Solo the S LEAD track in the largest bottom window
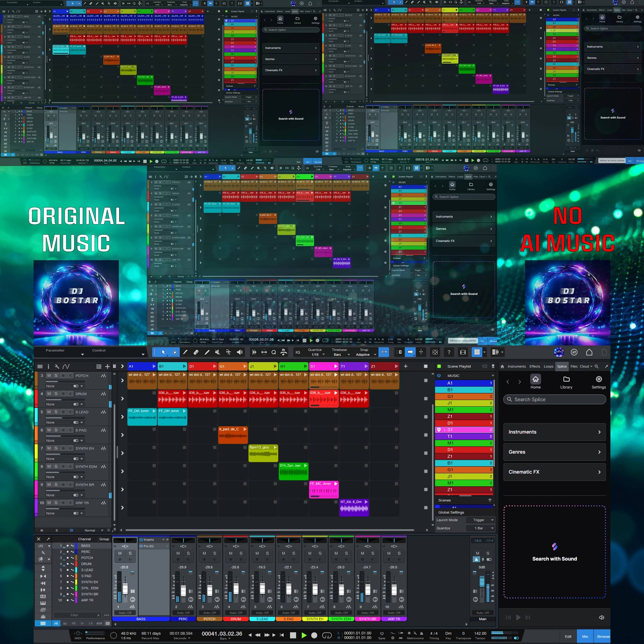Screen dimensions: 644x644 pos(56,412)
